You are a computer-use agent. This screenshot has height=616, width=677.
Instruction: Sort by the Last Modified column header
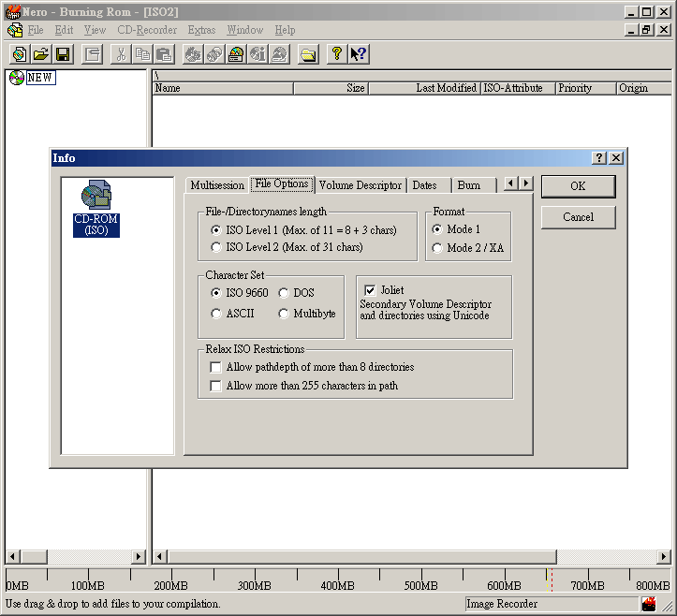425,88
